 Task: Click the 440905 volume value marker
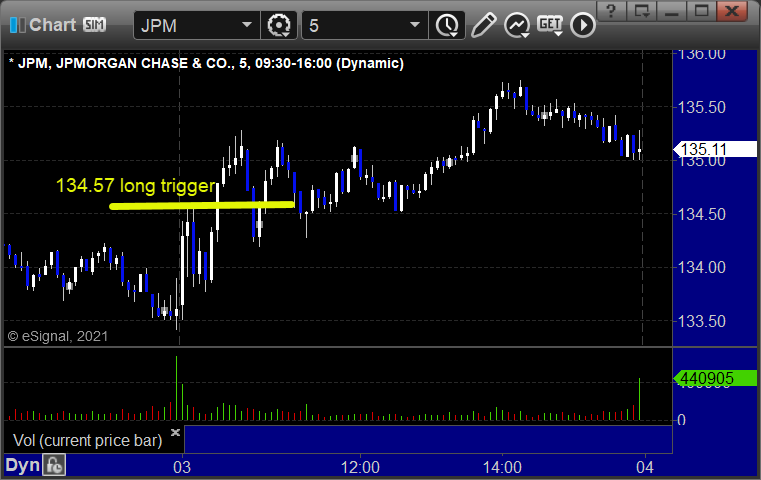tap(715, 378)
